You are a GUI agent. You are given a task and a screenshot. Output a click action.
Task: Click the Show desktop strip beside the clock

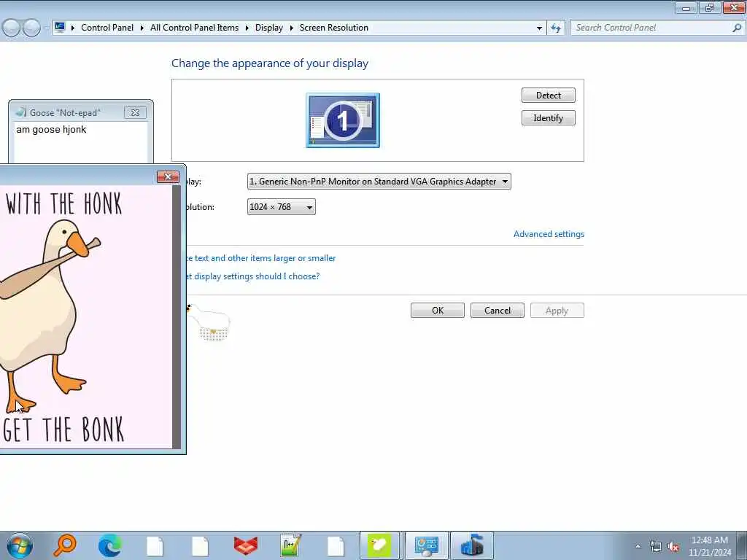click(x=742, y=545)
